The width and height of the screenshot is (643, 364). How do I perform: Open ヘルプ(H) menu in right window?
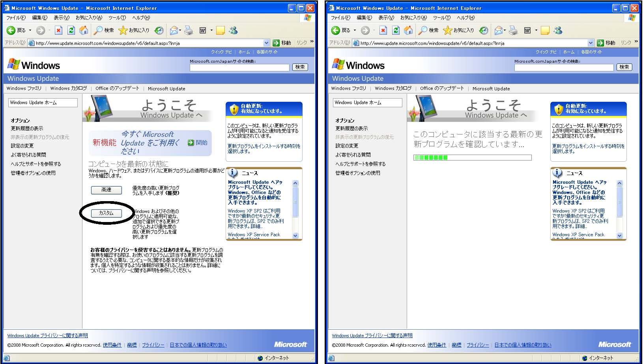tap(466, 18)
